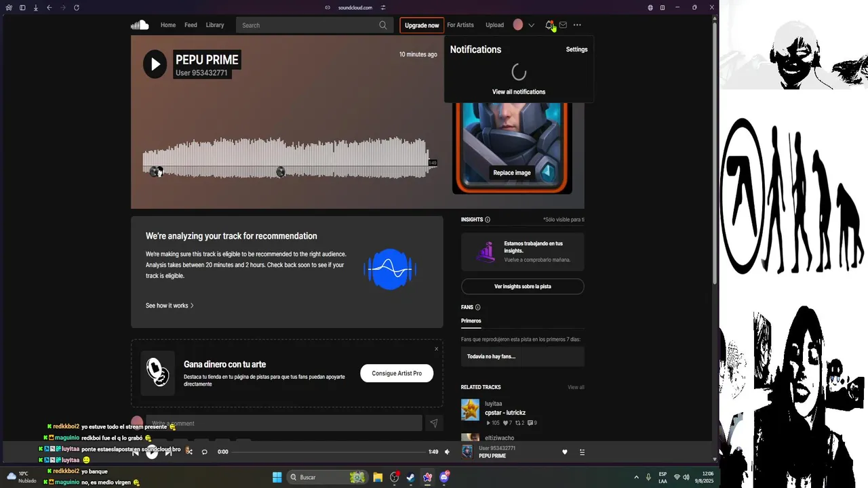
Task: Open the weather widget showing 10°C Nublado
Action: point(22,477)
